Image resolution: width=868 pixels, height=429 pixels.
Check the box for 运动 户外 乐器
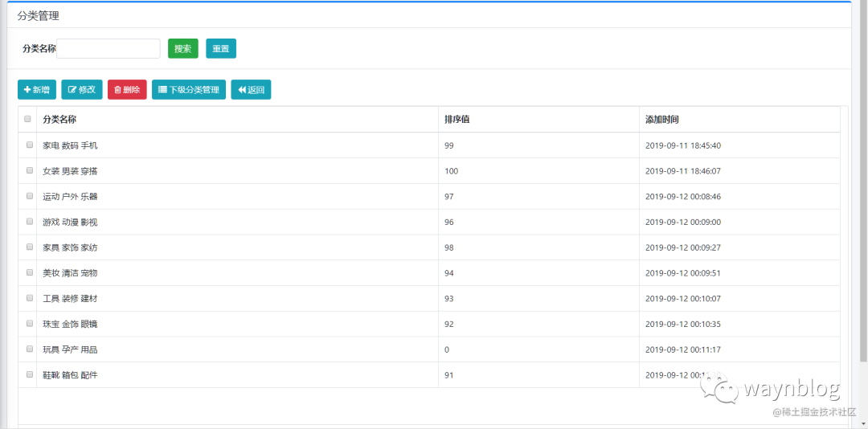pos(30,196)
